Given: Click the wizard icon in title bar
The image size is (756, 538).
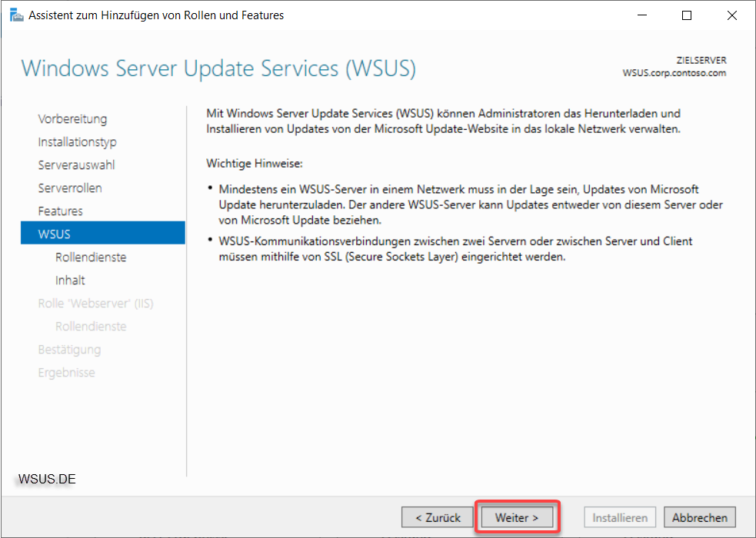Looking at the screenshot, I should [16, 15].
